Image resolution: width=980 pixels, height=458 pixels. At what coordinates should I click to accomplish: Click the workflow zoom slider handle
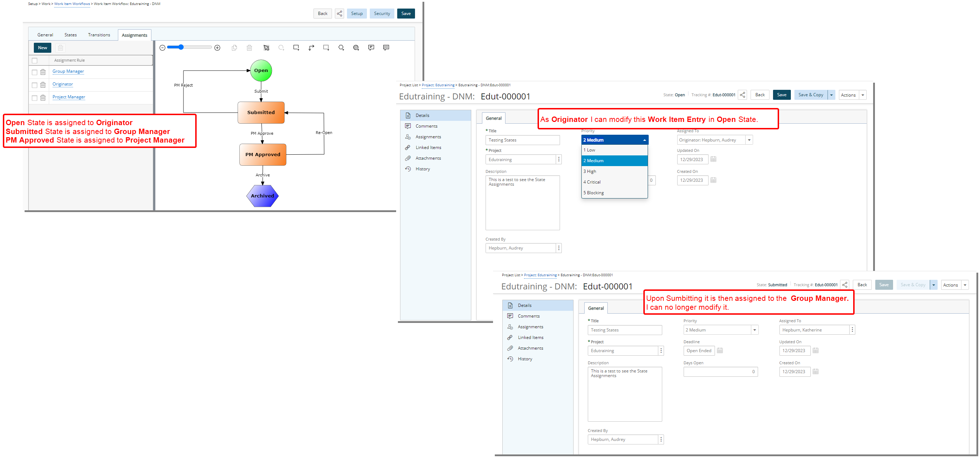tap(181, 47)
